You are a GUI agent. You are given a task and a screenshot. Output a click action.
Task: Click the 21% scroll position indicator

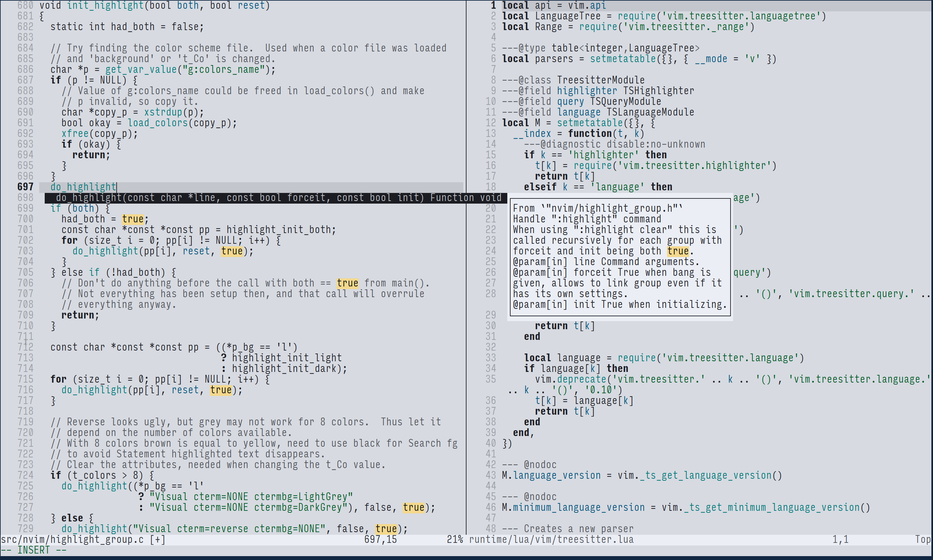tap(455, 540)
